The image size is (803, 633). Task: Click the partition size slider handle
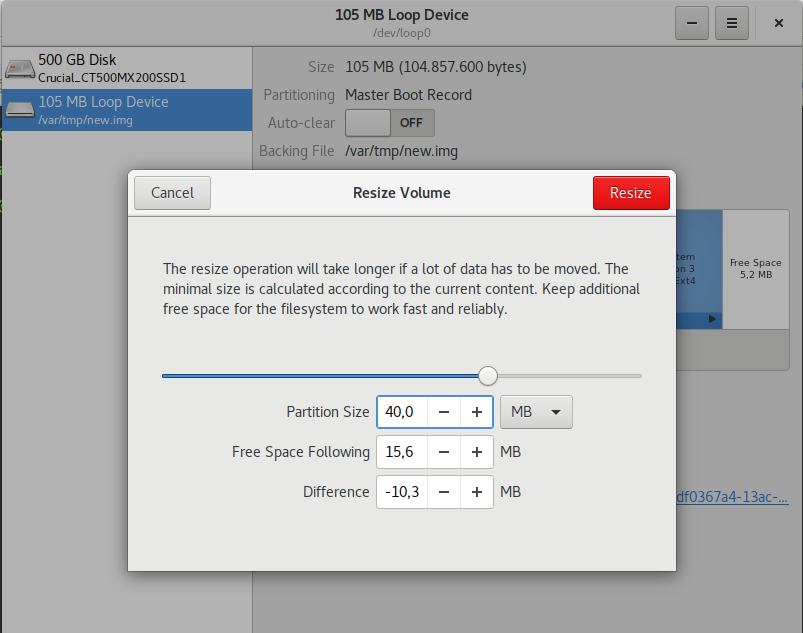click(488, 376)
